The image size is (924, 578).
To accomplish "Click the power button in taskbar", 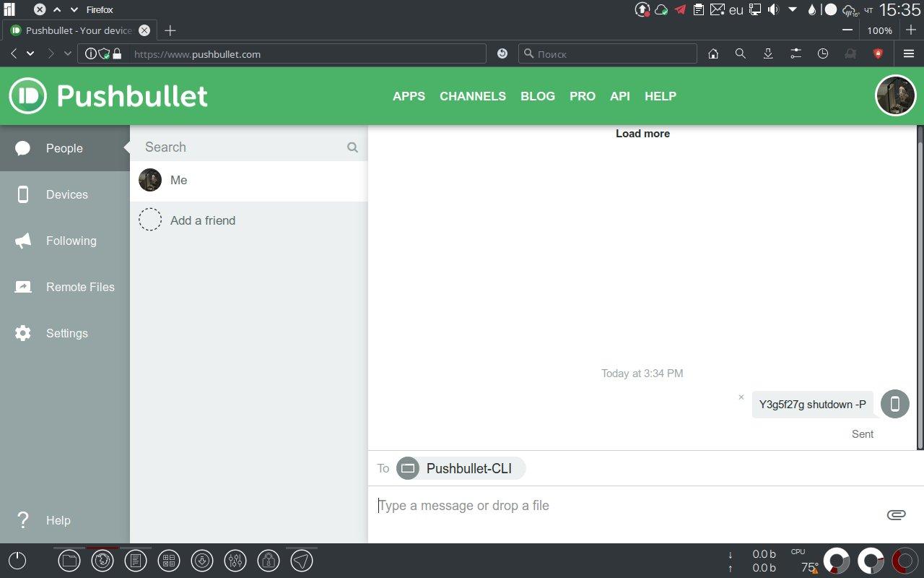I will pyautogui.click(x=17, y=560).
